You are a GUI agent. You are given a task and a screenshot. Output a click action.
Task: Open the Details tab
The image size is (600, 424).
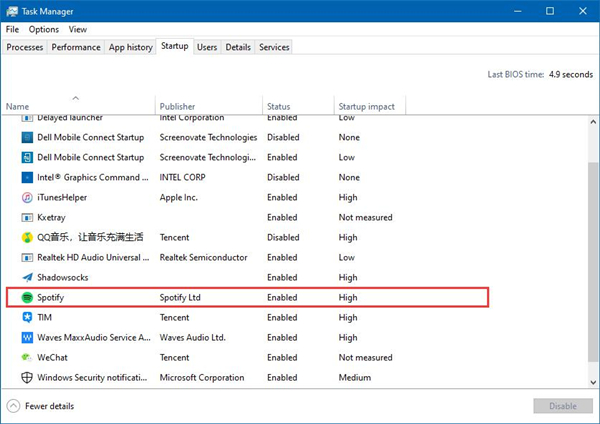[238, 47]
